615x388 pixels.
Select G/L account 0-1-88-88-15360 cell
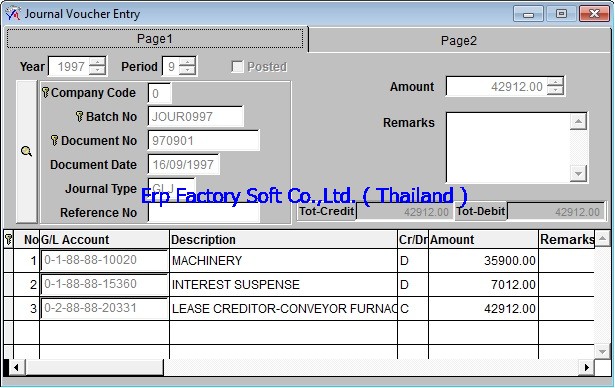104,284
